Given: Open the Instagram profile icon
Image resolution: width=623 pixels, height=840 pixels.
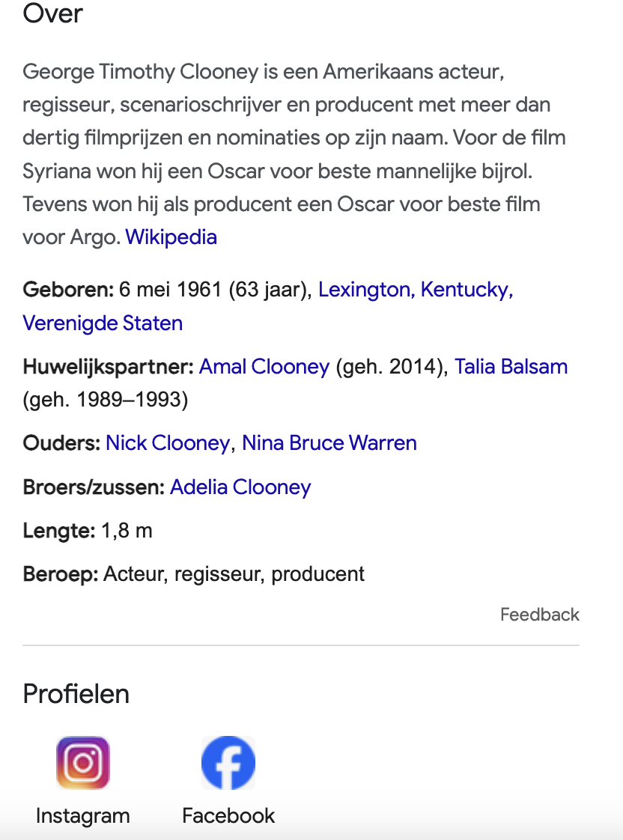Looking at the screenshot, I should (x=83, y=762).
